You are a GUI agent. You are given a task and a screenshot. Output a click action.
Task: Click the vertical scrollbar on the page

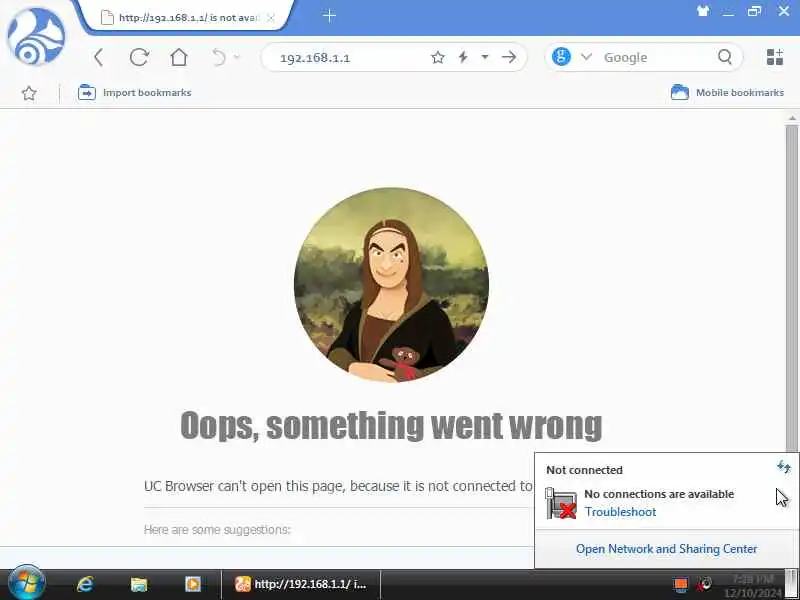tap(792, 288)
